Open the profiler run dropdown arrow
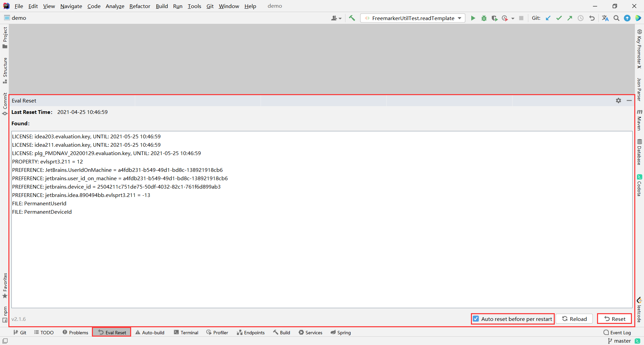The height and width of the screenshot is (345, 644). pos(513,18)
